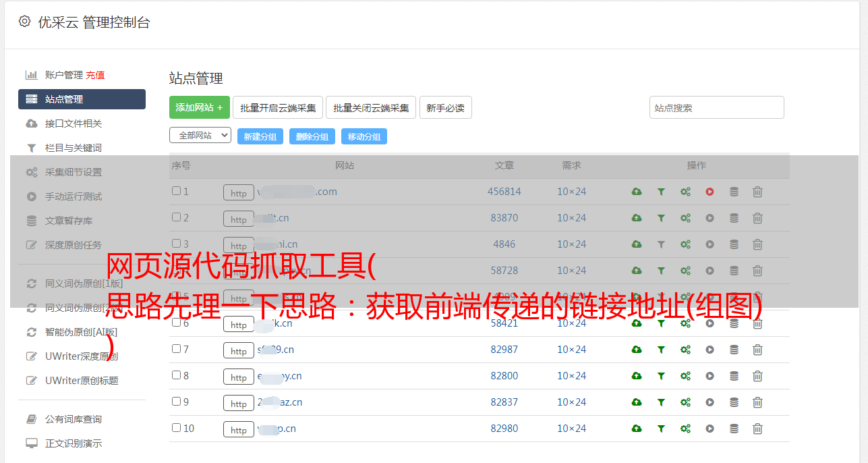
Task: Tick the checkbox for row 2
Action: click(x=176, y=217)
